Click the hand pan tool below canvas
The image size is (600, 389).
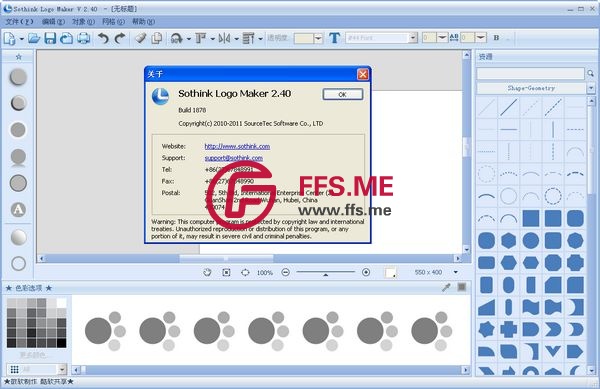(207, 272)
